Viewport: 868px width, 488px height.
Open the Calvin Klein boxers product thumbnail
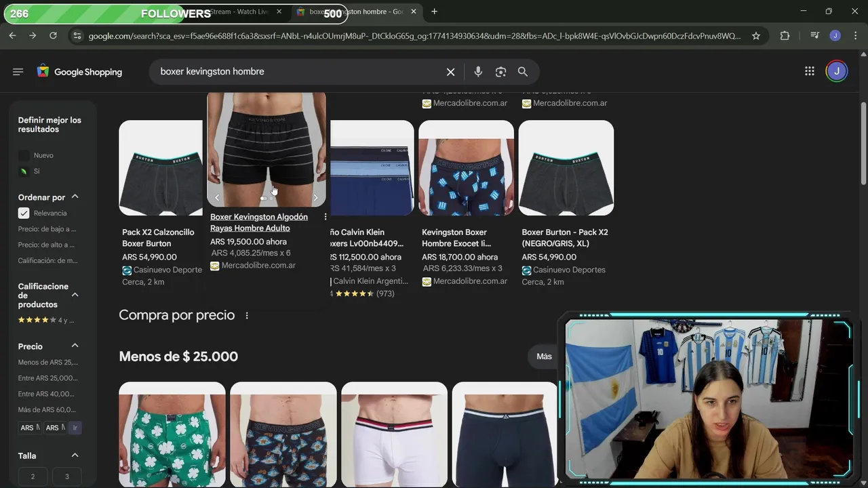point(372,168)
